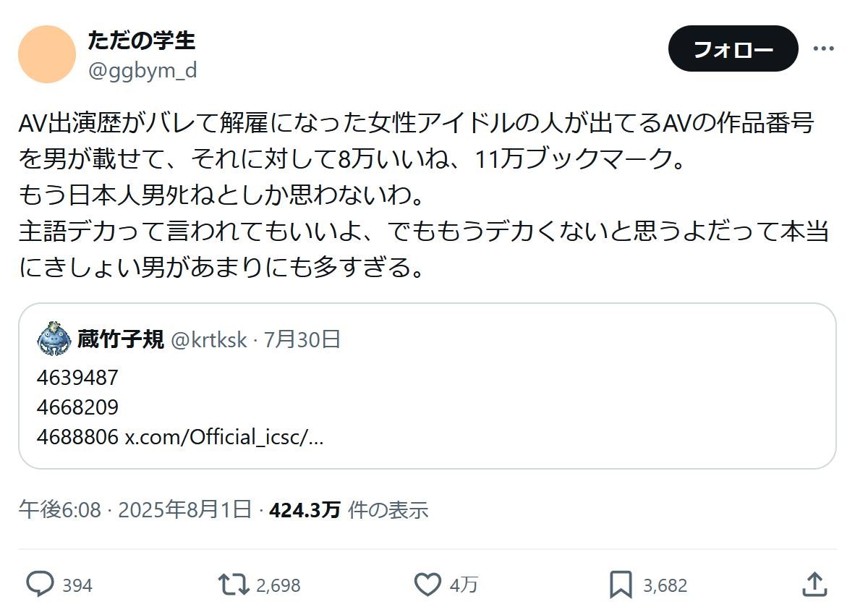Click the orange profile avatar of ただの学生
Image resolution: width=868 pixels, height=615 pixels.
(x=47, y=54)
